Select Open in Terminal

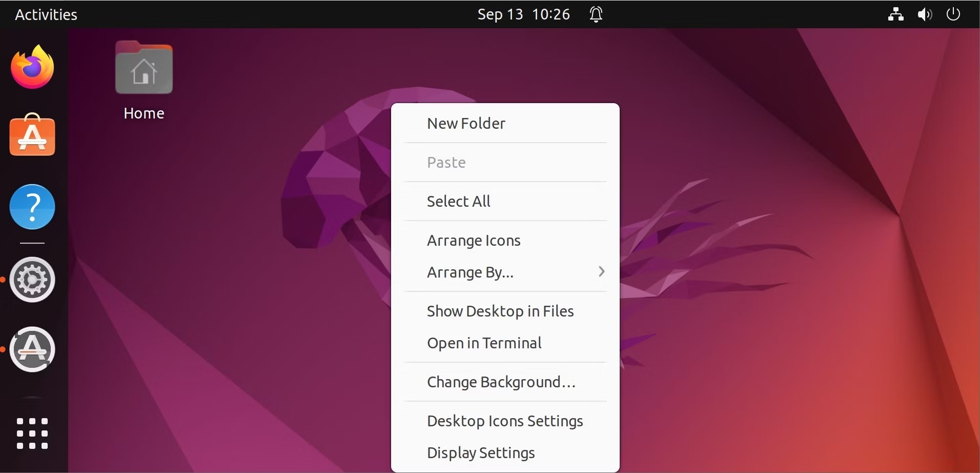coord(505,343)
